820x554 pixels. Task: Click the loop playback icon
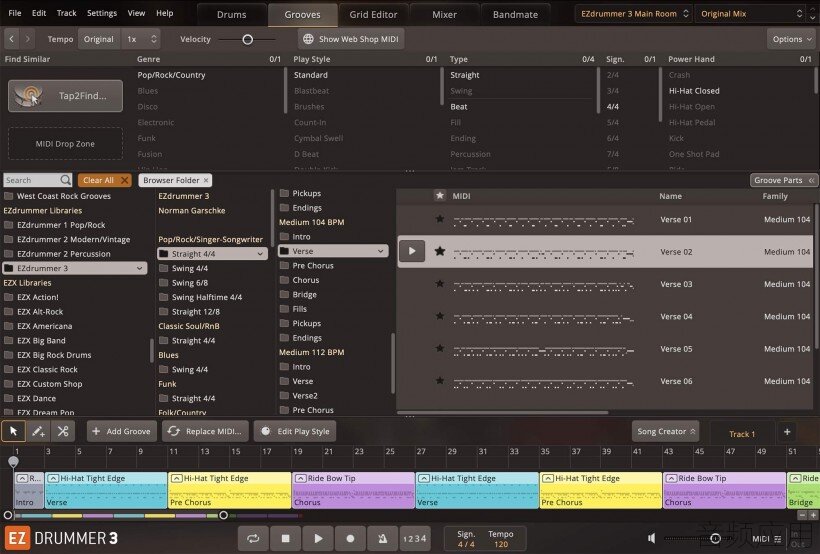pos(253,538)
